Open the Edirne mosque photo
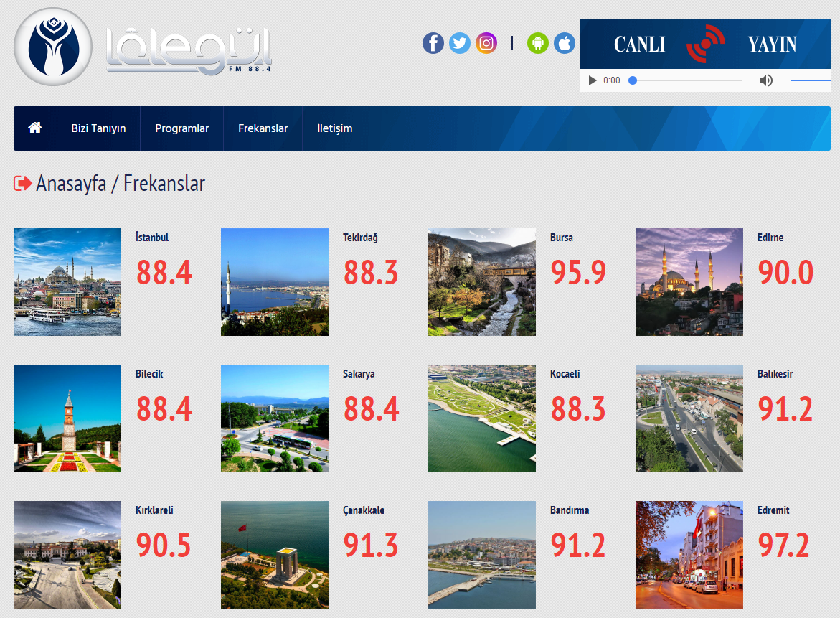 pos(689,282)
